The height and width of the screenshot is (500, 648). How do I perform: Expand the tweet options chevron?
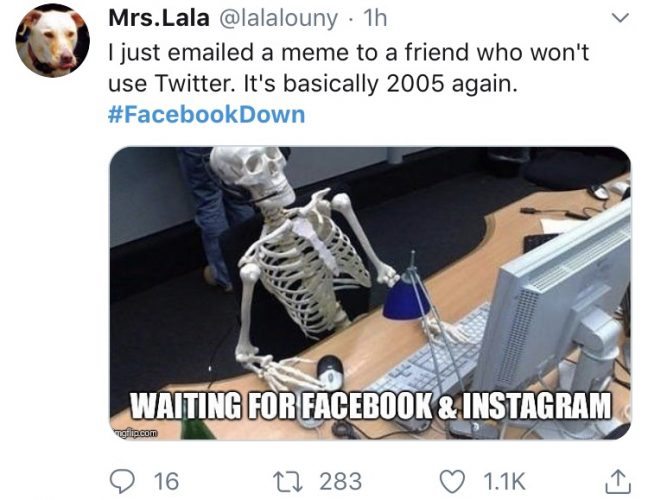click(619, 18)
